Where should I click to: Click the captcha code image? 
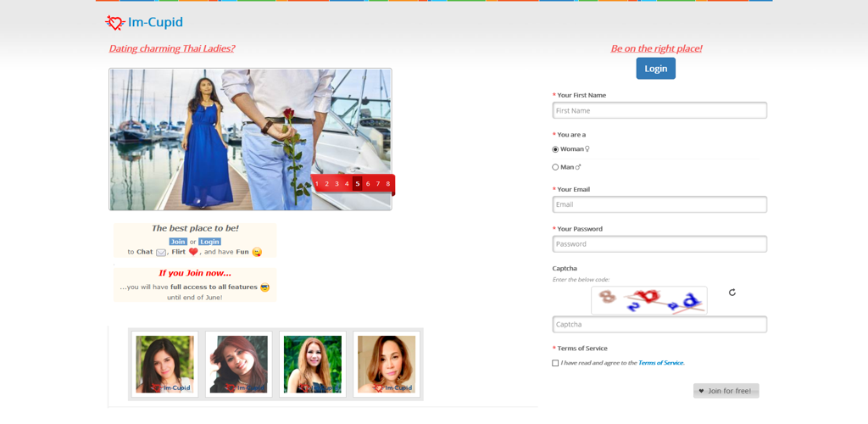click(x=648, y=300)
